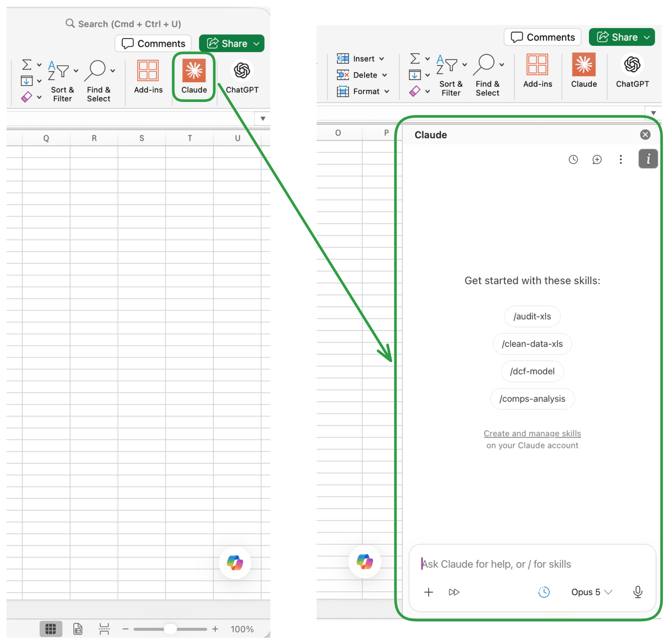This screenshot has height=644, width=668.
Task: Click the blue clock icon beside Opus 5
Action: coord(544,592)
